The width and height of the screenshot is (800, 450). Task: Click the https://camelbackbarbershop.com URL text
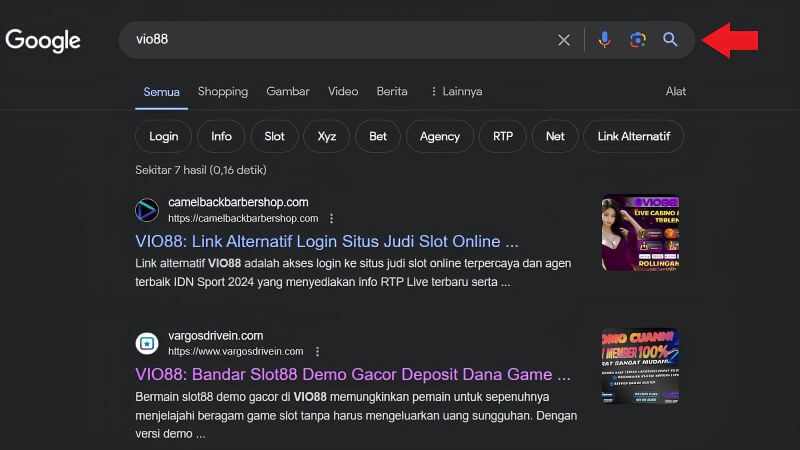coord(243,218)
